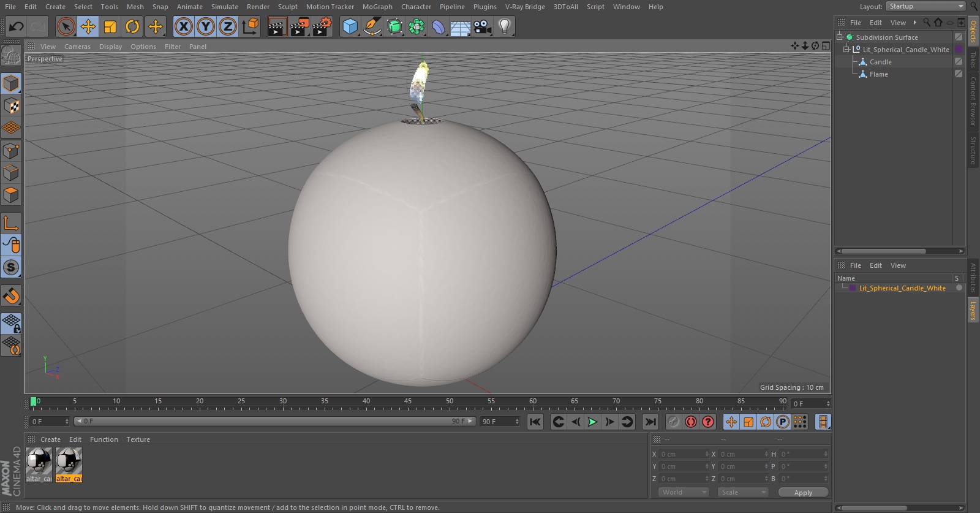Switch to Texture mode

pos(11,105)
